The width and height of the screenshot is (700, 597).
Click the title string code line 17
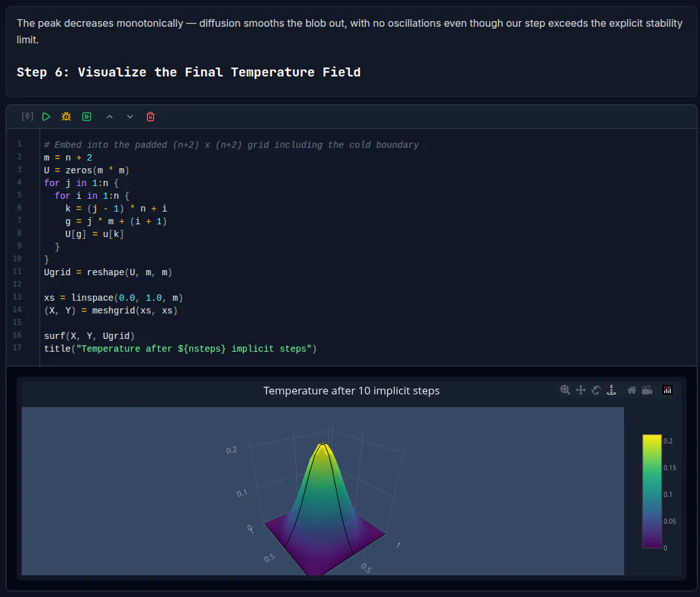click(180, 349)
